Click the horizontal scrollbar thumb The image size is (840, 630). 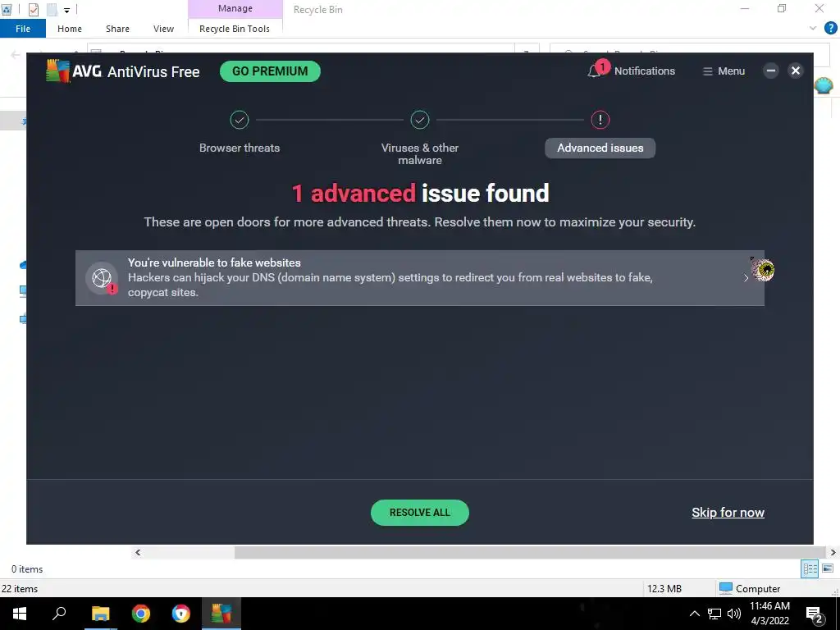coord(530,552)
